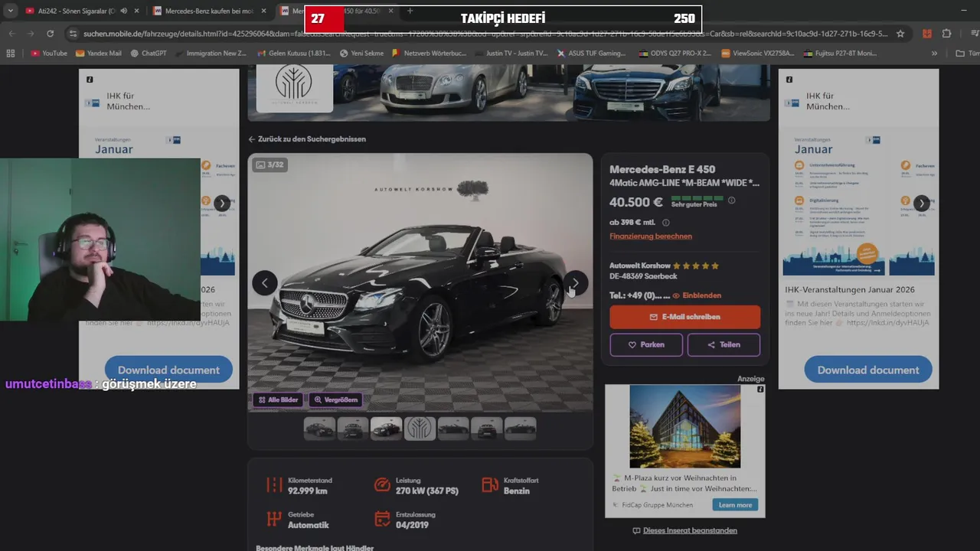Image resolution: width=980 pixels, height=551 pixels.
Task: Expand the bookmarks overflow chevron
Action: tap(934, 54)
